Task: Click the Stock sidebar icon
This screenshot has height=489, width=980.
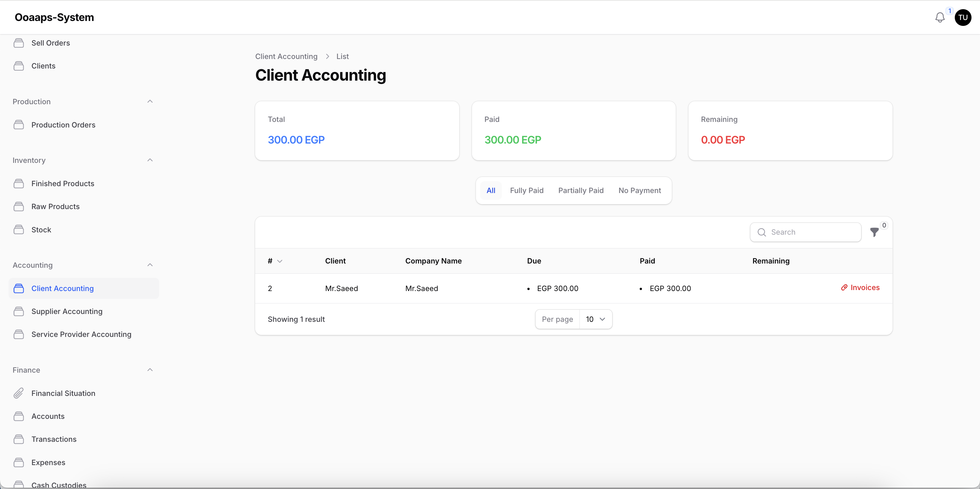Action: [19, 230]
